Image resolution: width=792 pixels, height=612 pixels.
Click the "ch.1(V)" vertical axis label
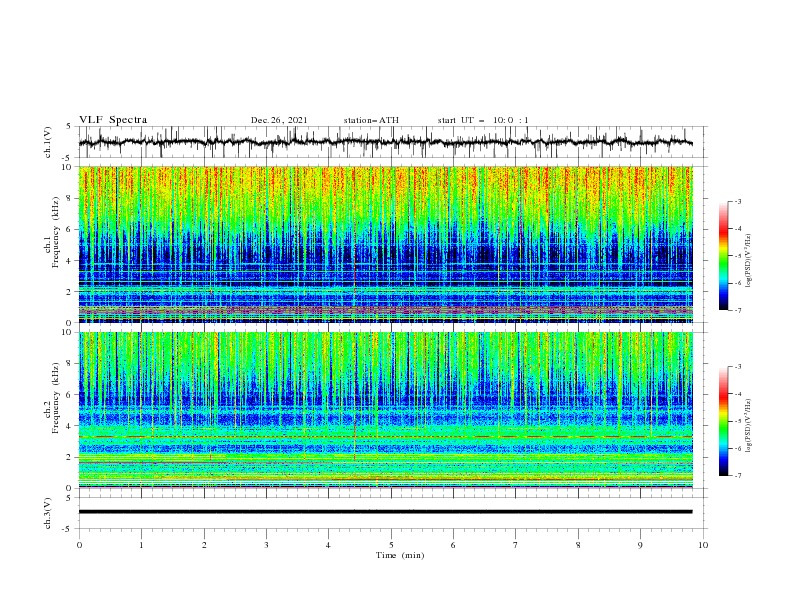point(48,142)
